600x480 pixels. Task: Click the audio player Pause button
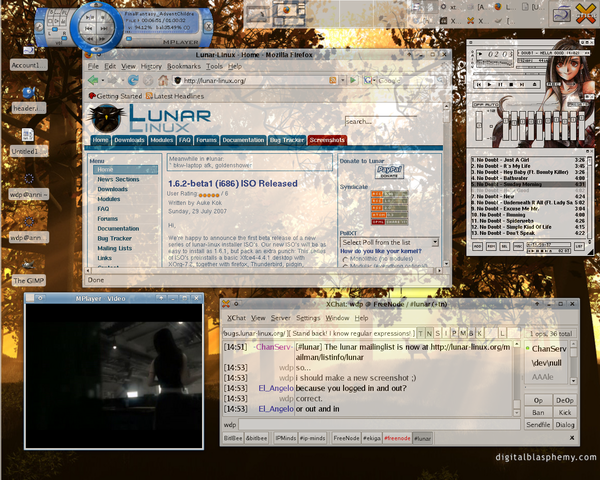tap(500, 84)
